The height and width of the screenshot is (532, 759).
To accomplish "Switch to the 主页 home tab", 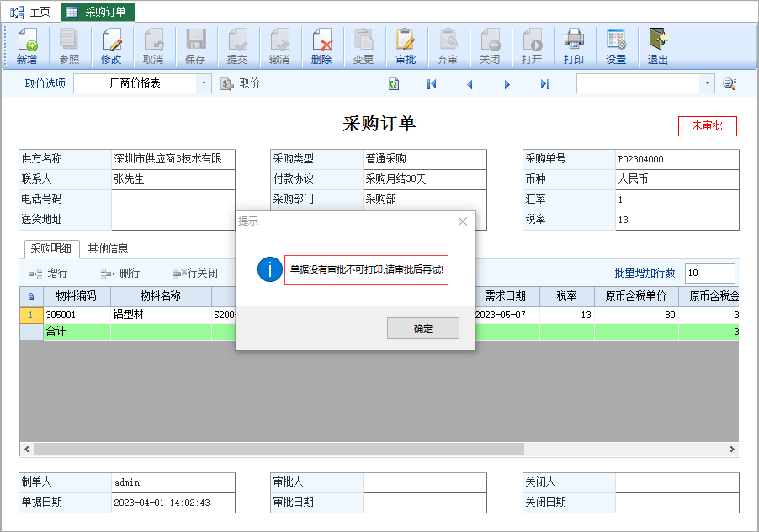I will coord(30,12).
